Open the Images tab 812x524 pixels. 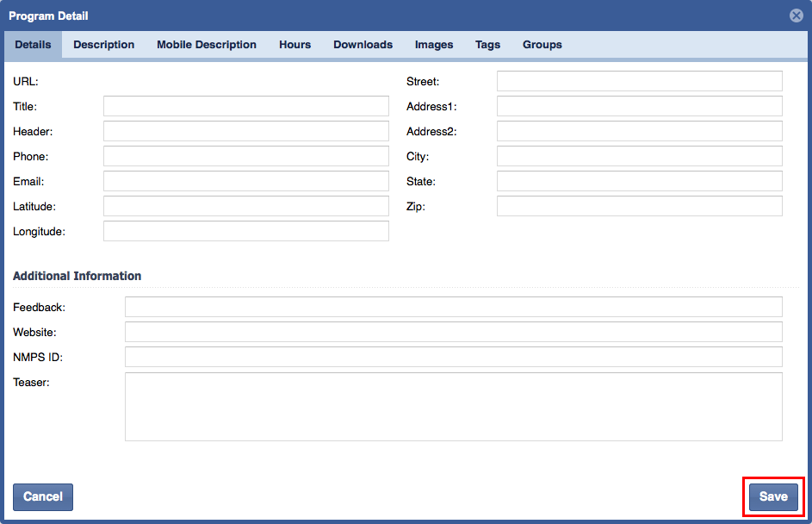tap(434, 45)
